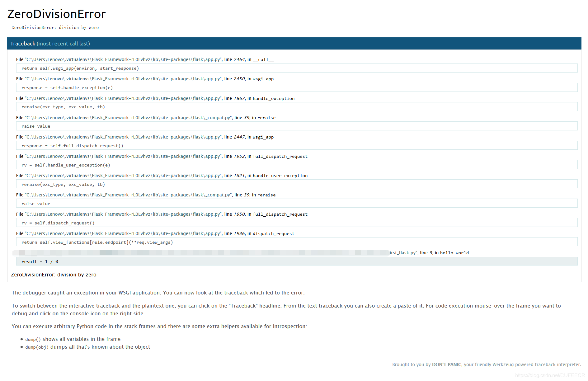This screenshot has height=381, width=588.
Task: Click code line 'rv = self.dispatch_request()'
Action: (x=297, y=223)
